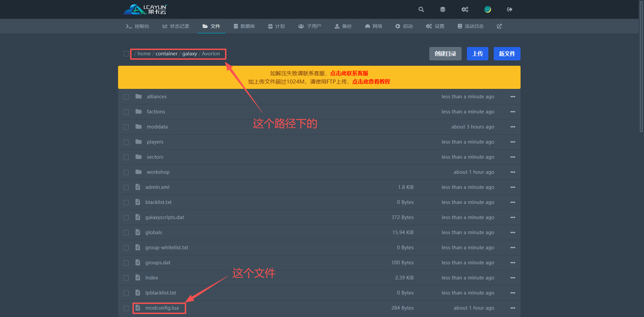This screenshot has width=644, height=317.
Task: Click the 点击此查看教程 tutorial link
Action: pos(371,82)
